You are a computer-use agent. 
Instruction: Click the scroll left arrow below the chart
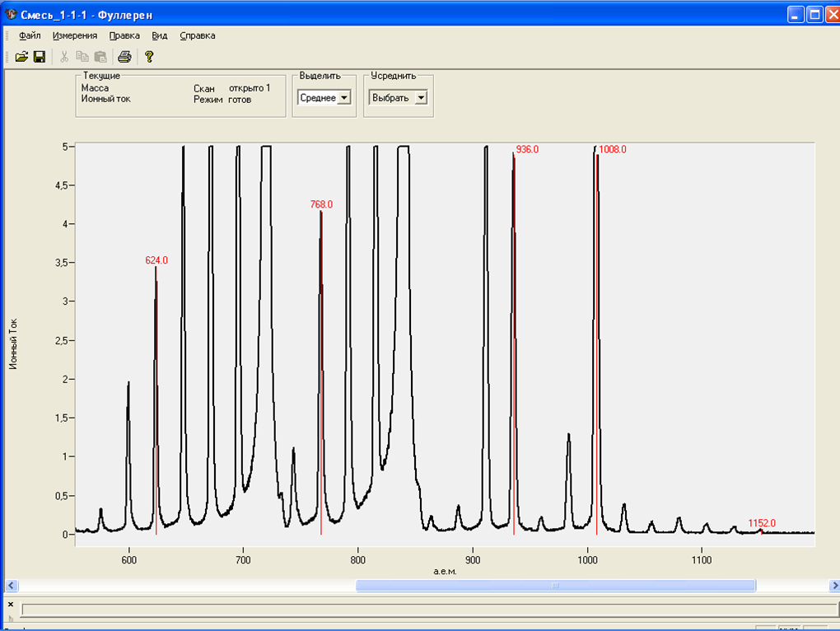(12, 586)
